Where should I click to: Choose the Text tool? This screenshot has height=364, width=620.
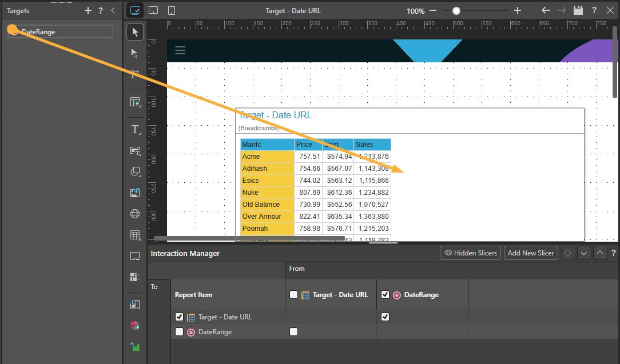click(135, 130)
